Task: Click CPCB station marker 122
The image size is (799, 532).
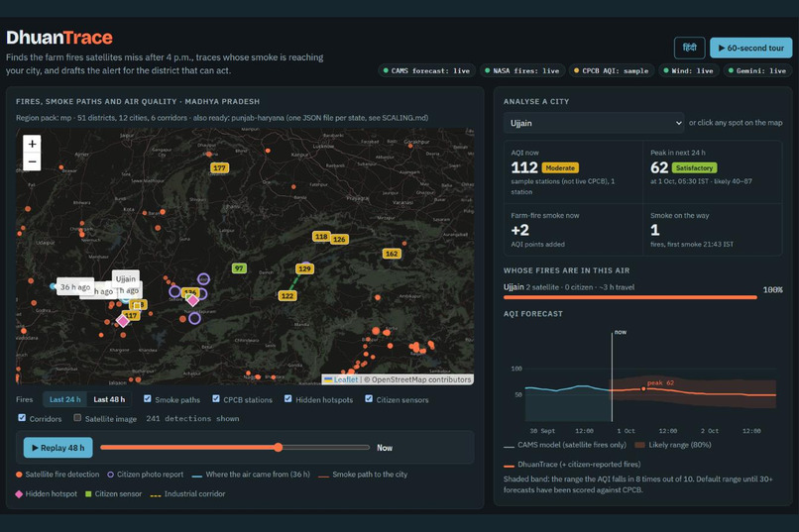Action: (x=287, y=296)
